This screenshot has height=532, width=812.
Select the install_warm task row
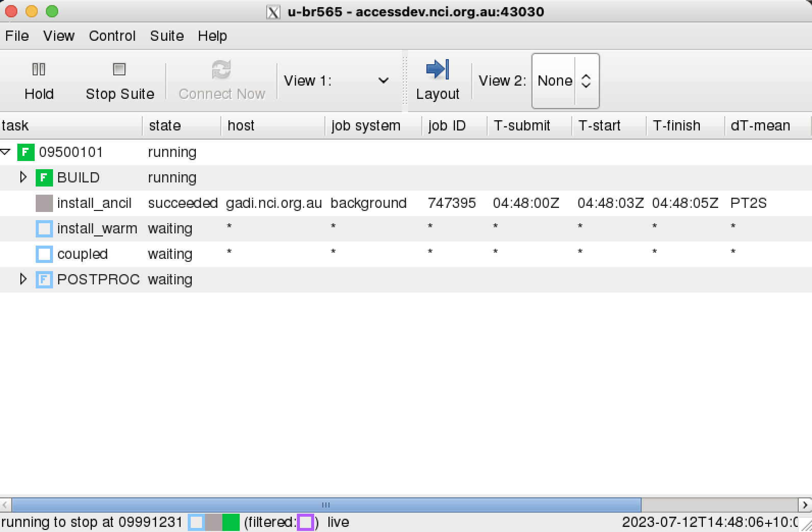406,228
